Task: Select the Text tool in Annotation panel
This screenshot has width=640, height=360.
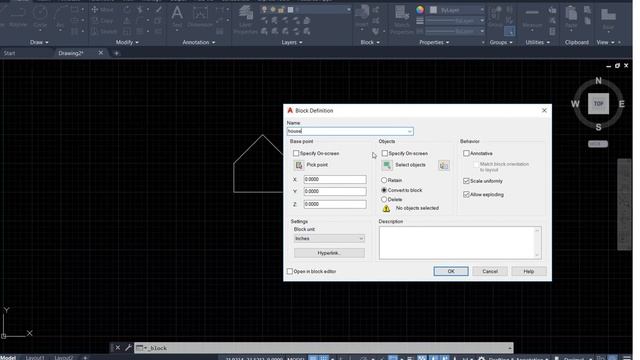Action: click(177, 16)
